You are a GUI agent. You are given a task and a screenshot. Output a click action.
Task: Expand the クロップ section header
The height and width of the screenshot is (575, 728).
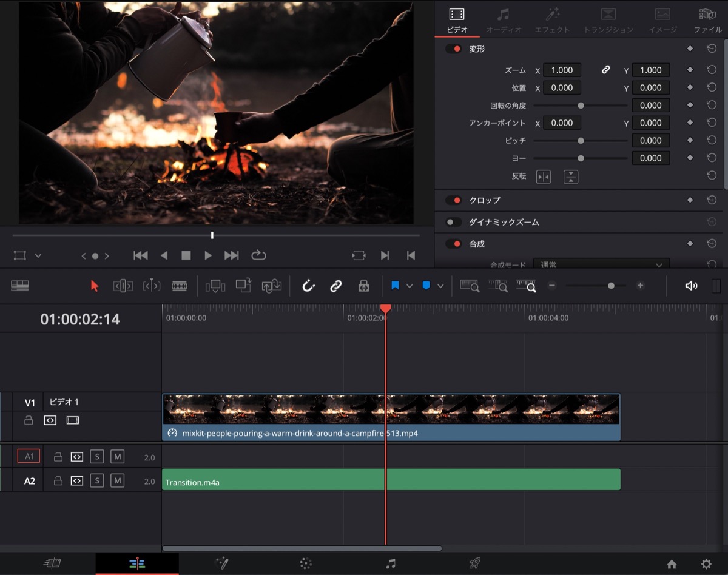tap(485, 200)
